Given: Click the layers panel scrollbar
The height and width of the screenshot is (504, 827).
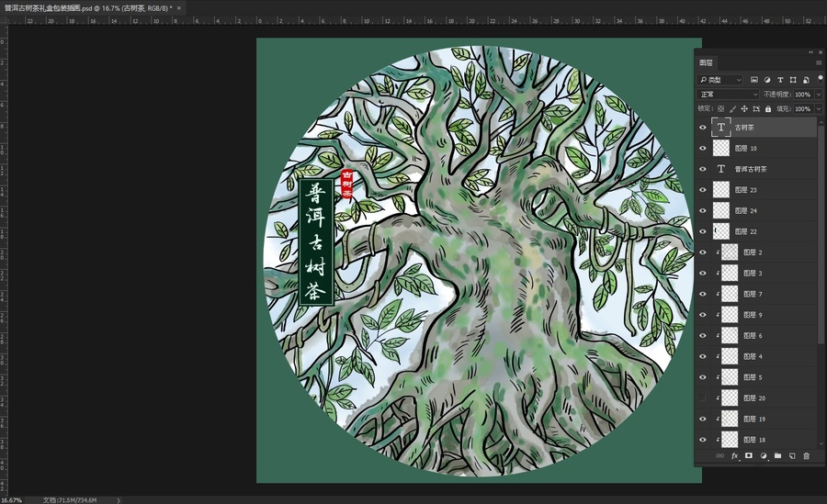Looking at the screenshot, I should click(821, 237).
